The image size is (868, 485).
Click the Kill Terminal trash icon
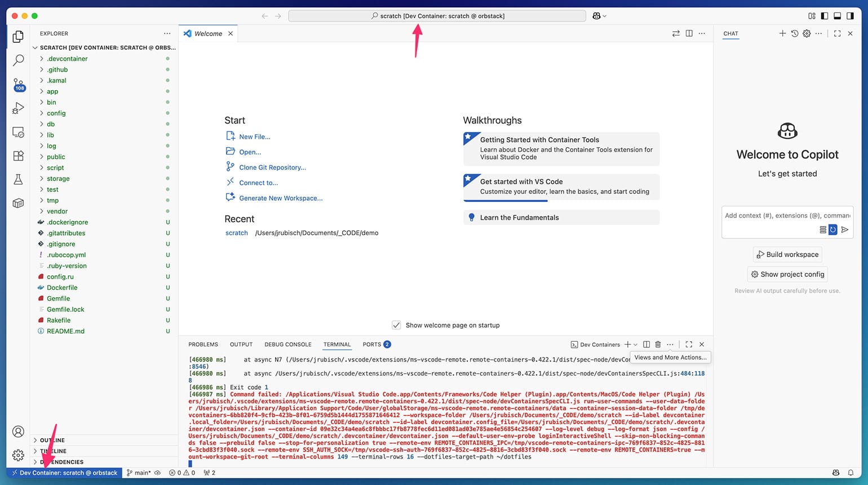(x=658, y=345)
